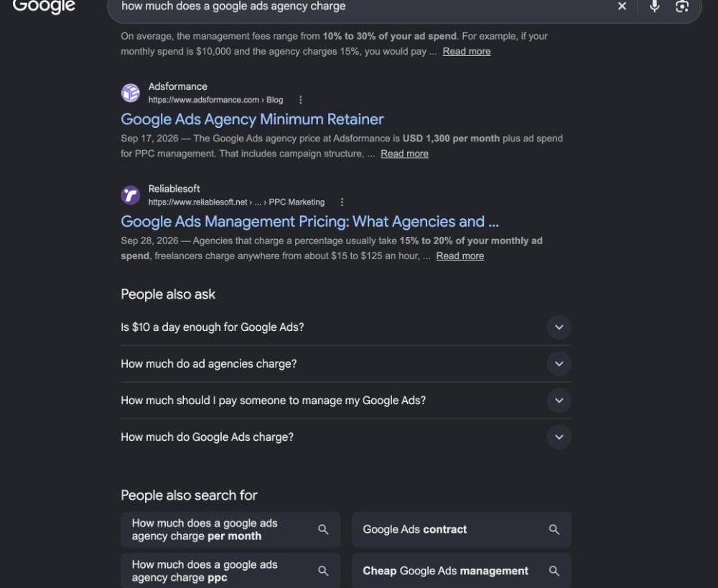This screenshot has width=718, height=588.
Task: Clear the search box with the X icon
Action: [622, 6]
